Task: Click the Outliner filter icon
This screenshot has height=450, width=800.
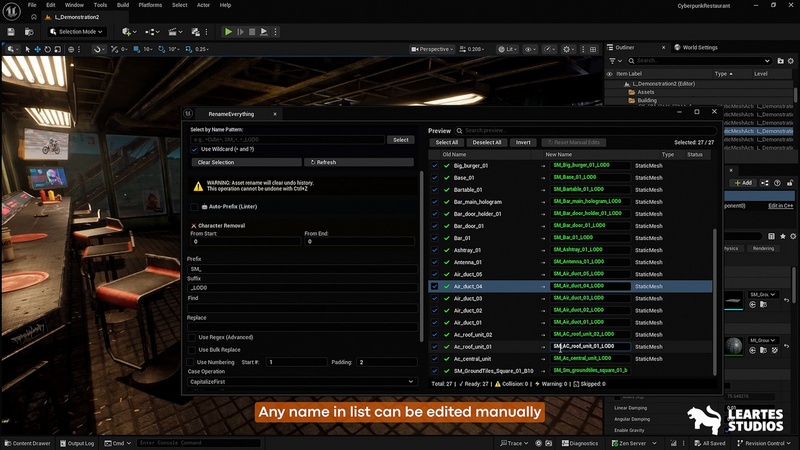Action: [611, 60]
